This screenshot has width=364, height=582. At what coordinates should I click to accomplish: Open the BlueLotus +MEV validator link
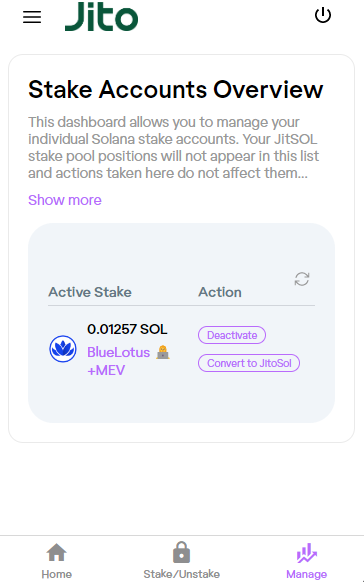118,361
